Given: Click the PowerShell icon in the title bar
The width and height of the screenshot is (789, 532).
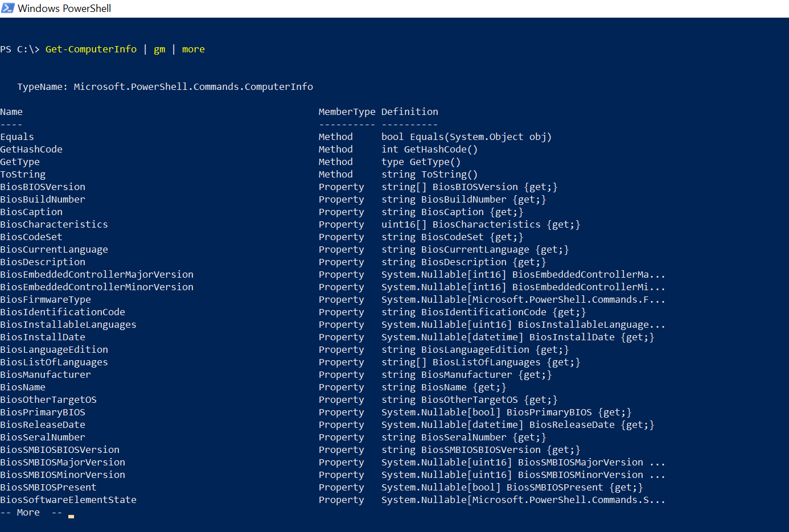Looking at the screenshot, I should coord(8,8).
